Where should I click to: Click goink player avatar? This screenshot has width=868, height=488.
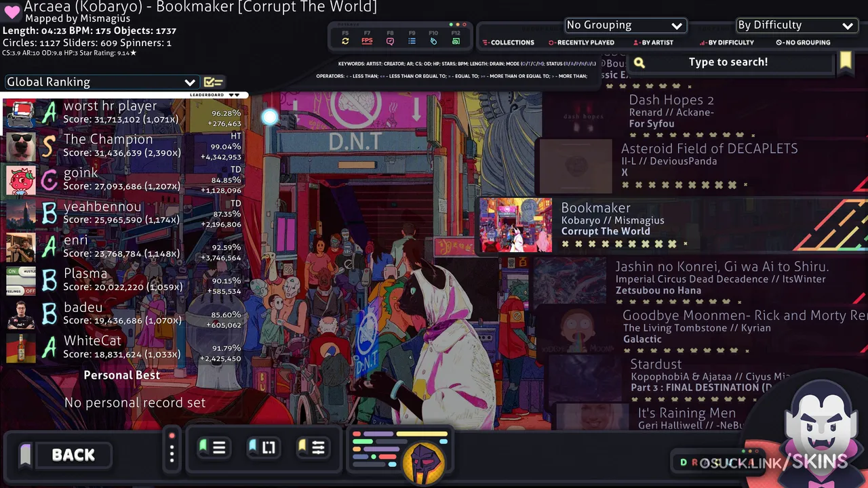pos(20,180)
